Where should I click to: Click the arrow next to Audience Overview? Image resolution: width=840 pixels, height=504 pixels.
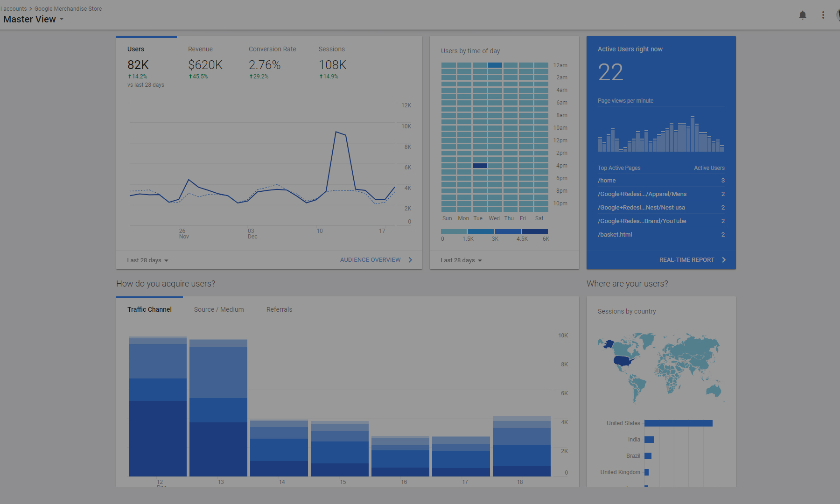click(x=410, y=260)
